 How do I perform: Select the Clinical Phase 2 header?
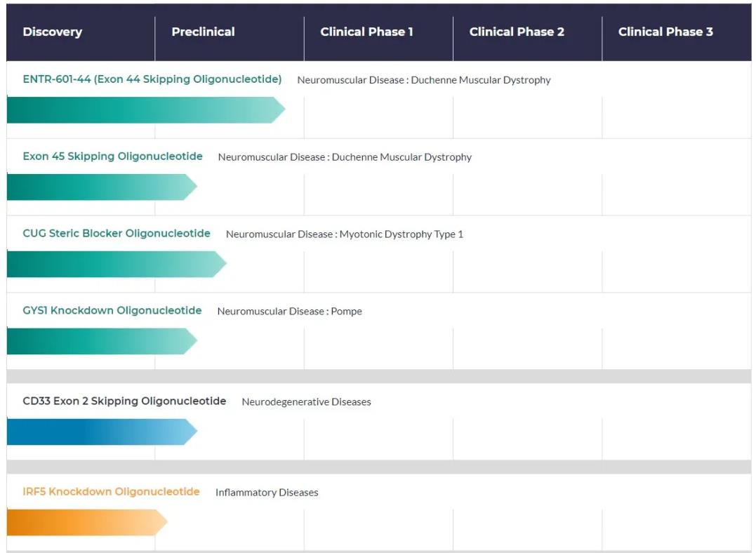pos(517,32)
